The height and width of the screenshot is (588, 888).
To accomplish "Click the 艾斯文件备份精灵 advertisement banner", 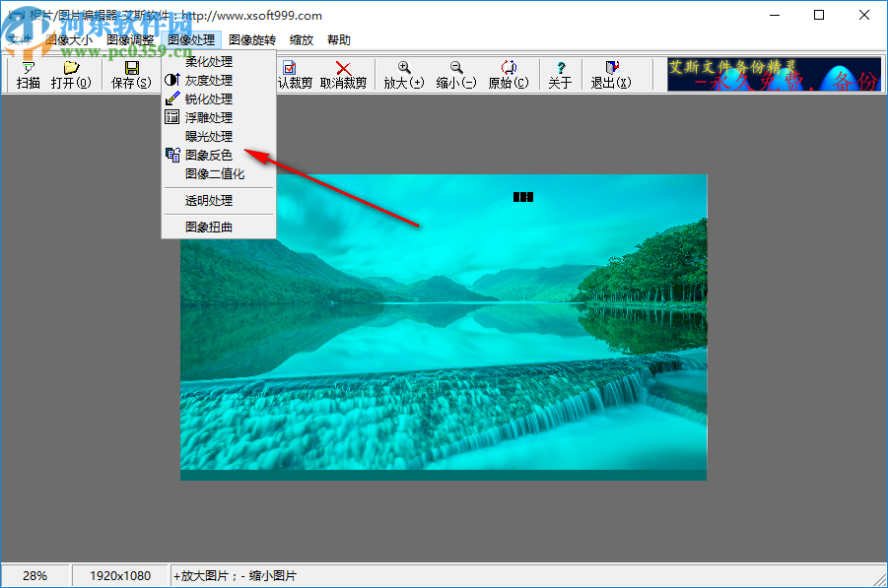I will point(775,74).
